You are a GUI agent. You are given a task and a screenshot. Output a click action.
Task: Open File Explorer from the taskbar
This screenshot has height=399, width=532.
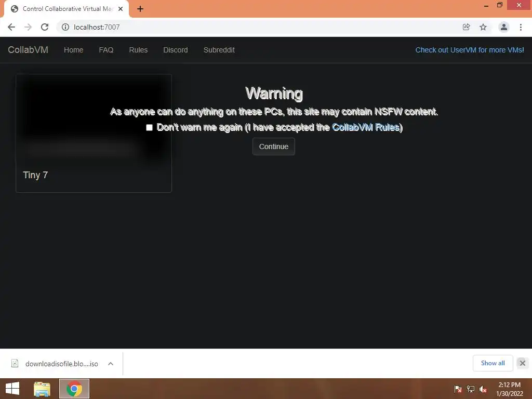[x=42, y=389]
